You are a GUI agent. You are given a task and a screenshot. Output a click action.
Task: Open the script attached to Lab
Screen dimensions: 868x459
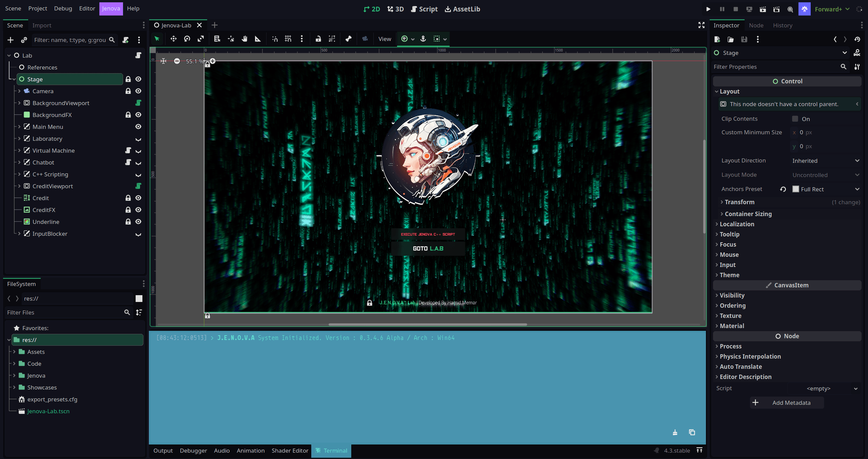138,55
